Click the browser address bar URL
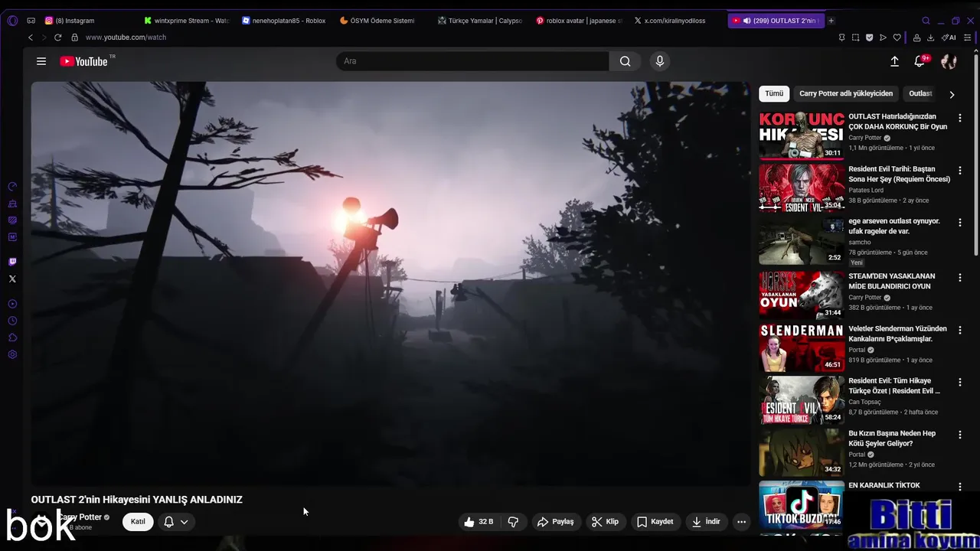This screenshot has height=551, width=980. click(x=126, y=37)
